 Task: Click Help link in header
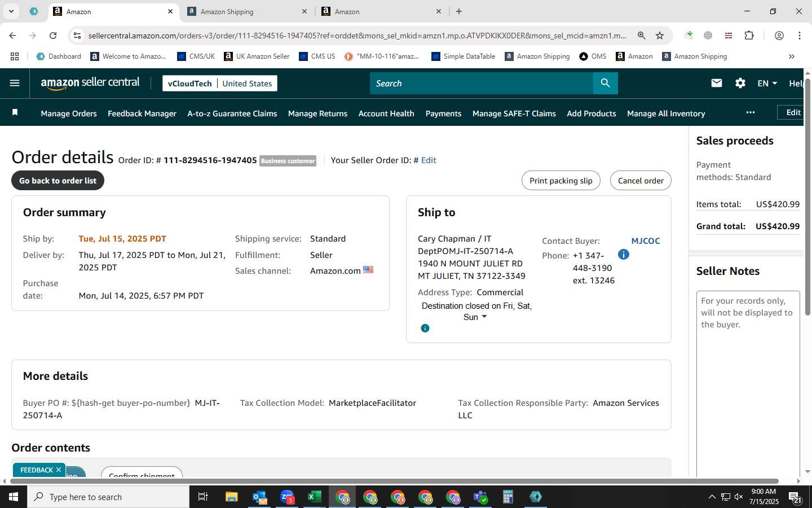tap(796, 83)
